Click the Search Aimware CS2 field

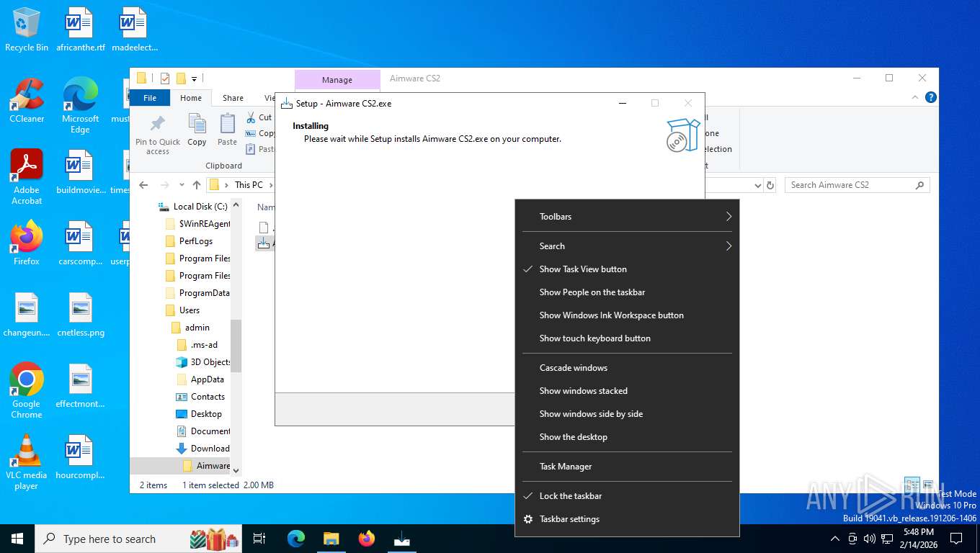point(857,185)
